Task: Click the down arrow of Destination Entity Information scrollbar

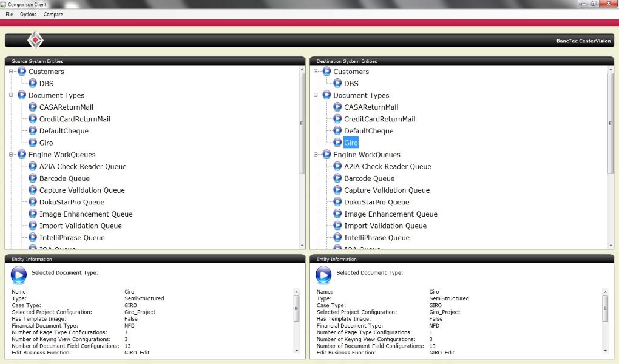Action: click(605, 351)
